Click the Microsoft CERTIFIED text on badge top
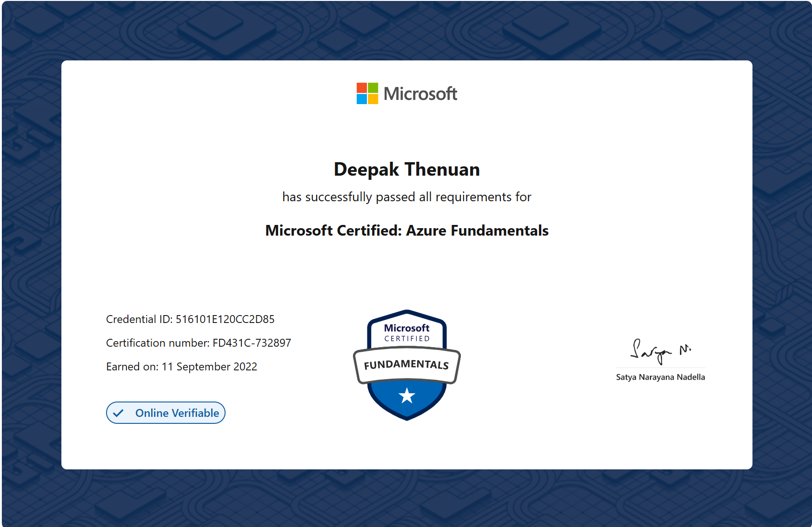The height and width of the screenshot is (527, 812). tap(407, 333)
